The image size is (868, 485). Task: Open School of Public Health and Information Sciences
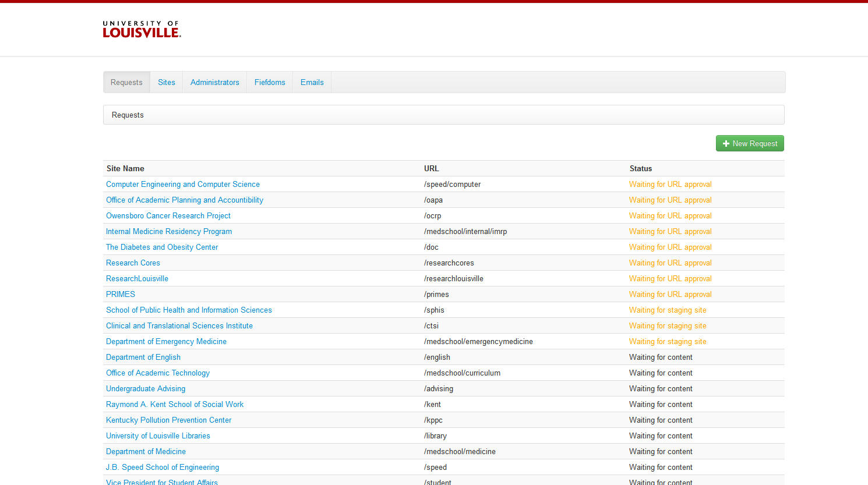pyautogui.click(x=189, y=310)
